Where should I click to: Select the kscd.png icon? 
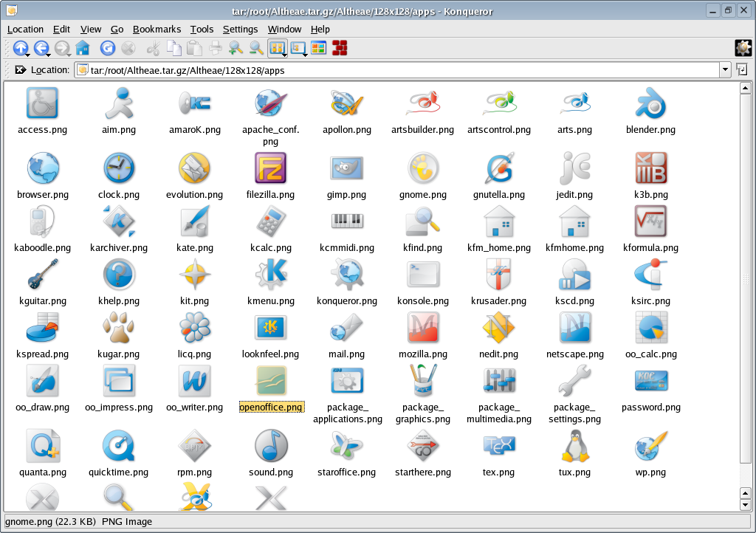574,274
